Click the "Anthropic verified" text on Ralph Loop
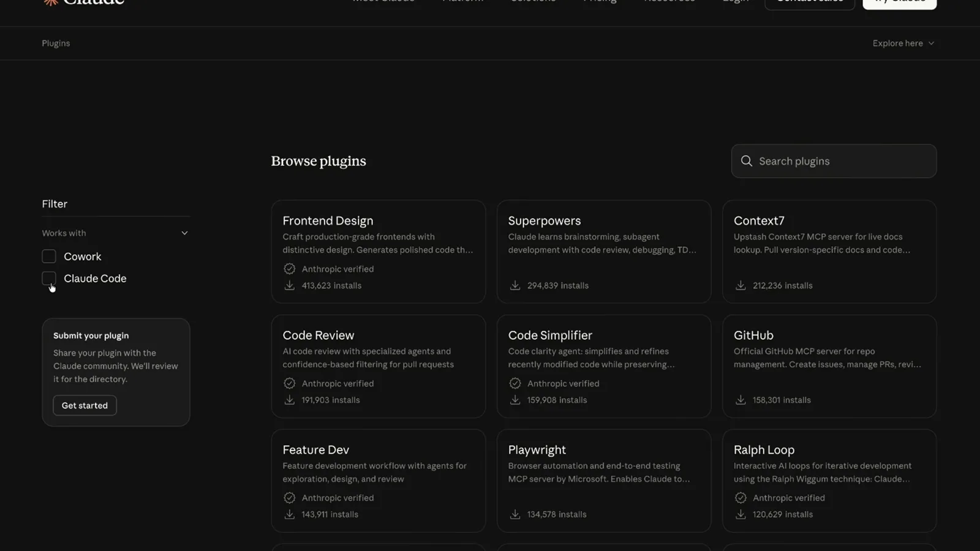 [789, 498]
